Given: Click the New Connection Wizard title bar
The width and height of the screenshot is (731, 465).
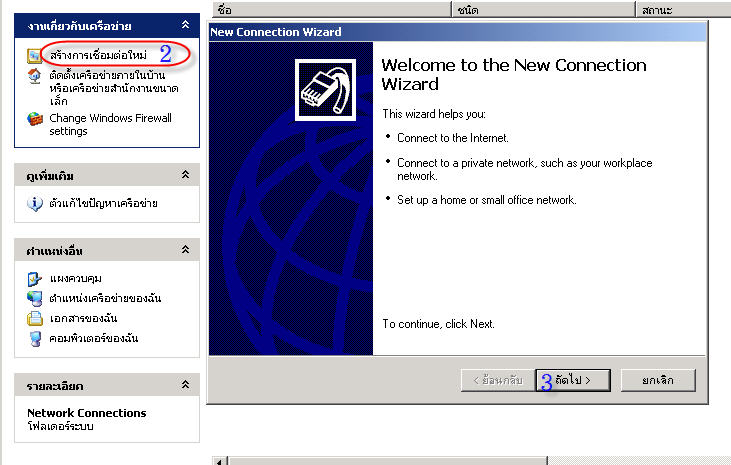Looking at the screenshot, I should [x=457, y=32].
